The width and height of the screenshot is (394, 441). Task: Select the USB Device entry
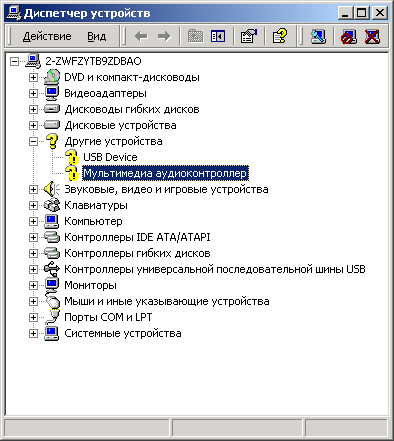[110, 157]
